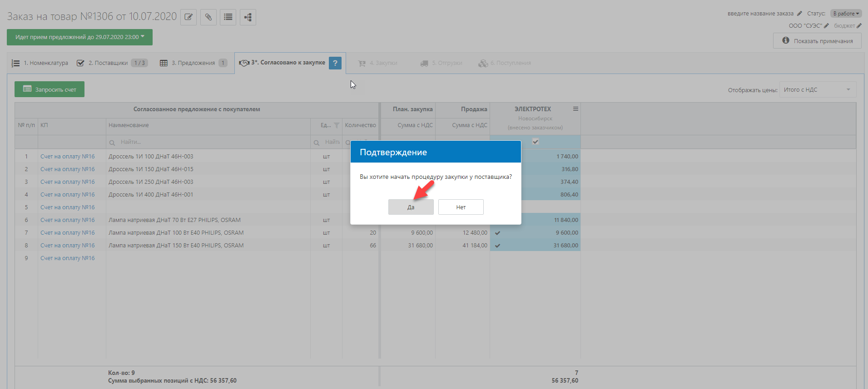Open the order structure tree icon
Viewport: 868px width, 389px height.
[248, 17]
